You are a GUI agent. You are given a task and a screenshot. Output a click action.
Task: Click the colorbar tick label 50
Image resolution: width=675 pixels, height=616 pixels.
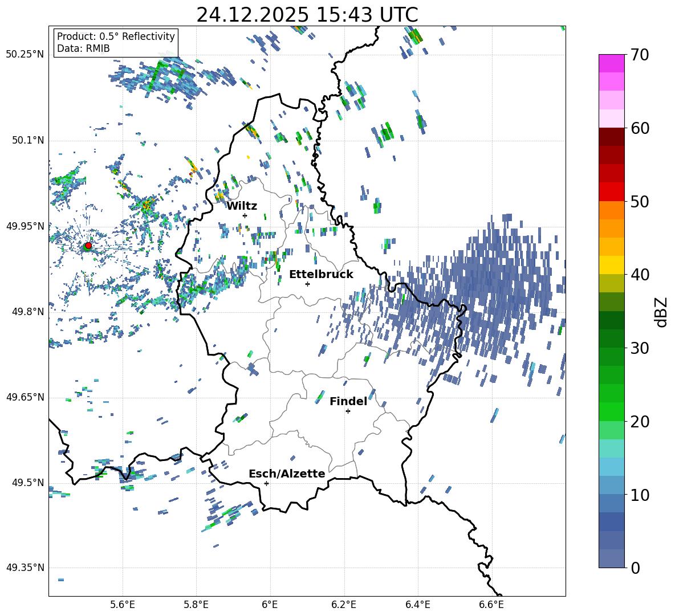639,201
